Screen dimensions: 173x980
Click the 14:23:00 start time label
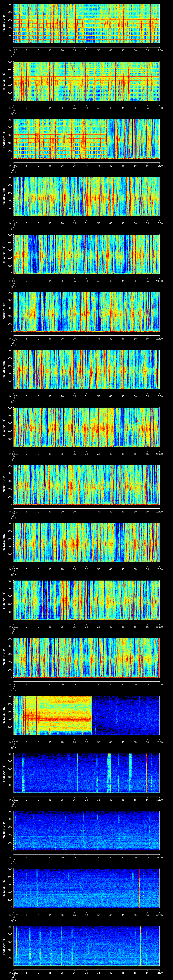click(x=14, y=454)
